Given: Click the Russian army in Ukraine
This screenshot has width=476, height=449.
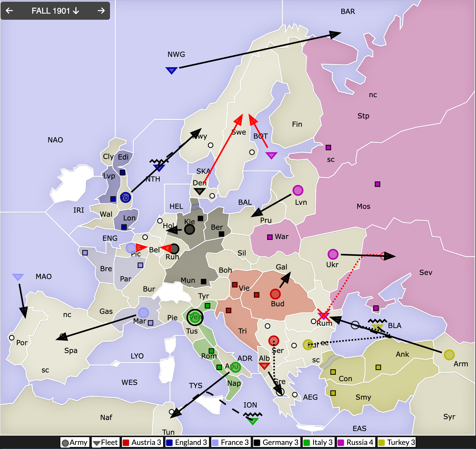Looking at the screenshot, I should (333, 254).
